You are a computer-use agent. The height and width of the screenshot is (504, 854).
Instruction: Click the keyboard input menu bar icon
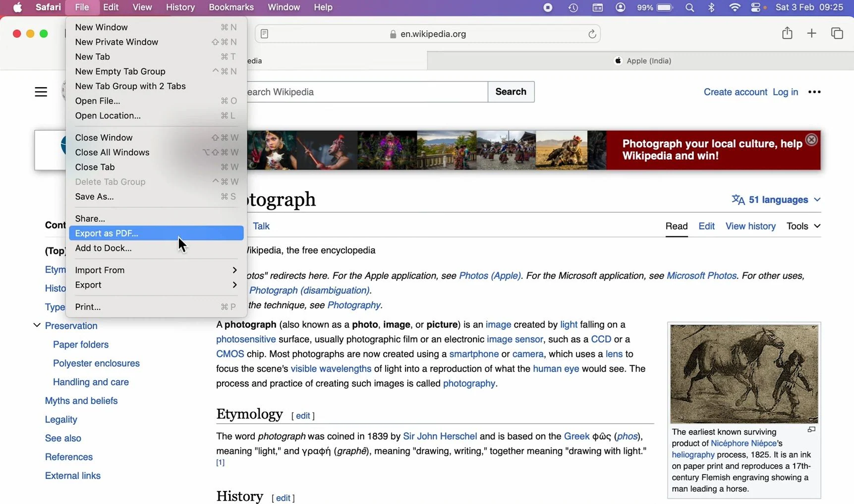pyautogui.click(x=598, y=7)
